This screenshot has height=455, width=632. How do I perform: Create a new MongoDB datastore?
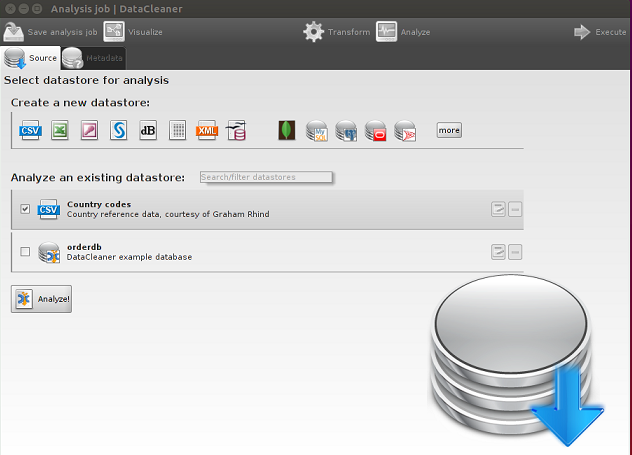[287, 130]
